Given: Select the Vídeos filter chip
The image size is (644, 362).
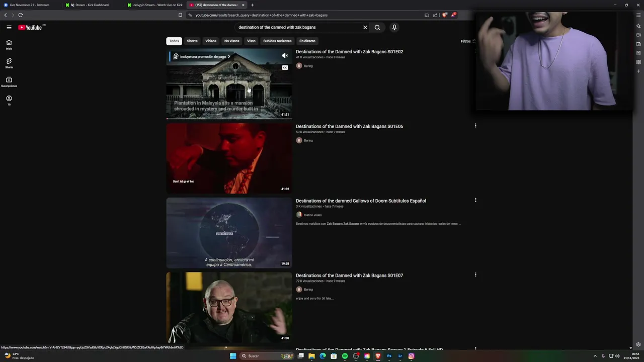Looking at the screenshot, I should point(211,41).
